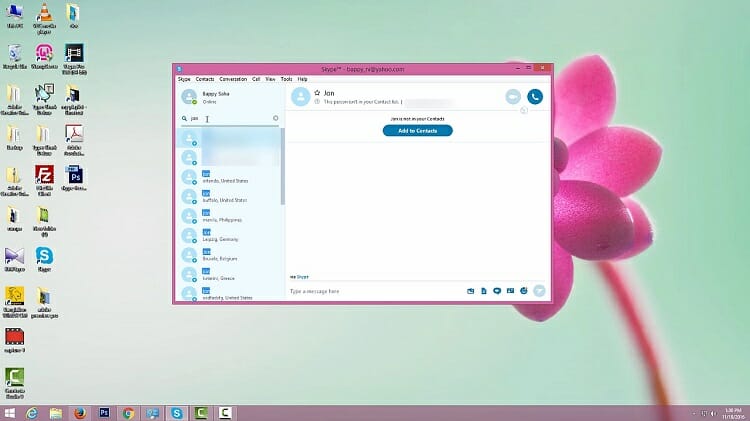This screenshot has width=750, height=421.
Task: Open the Call menu
Action: (256, 79)
